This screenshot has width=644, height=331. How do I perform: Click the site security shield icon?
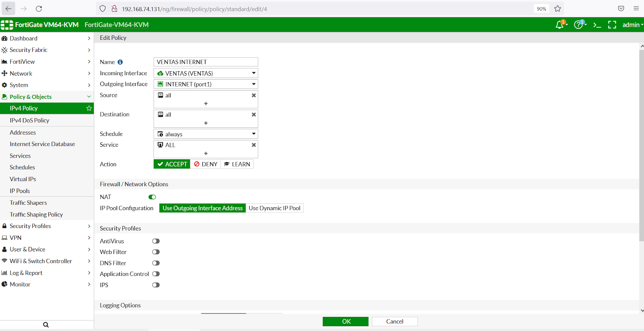[x=103, y=8]
